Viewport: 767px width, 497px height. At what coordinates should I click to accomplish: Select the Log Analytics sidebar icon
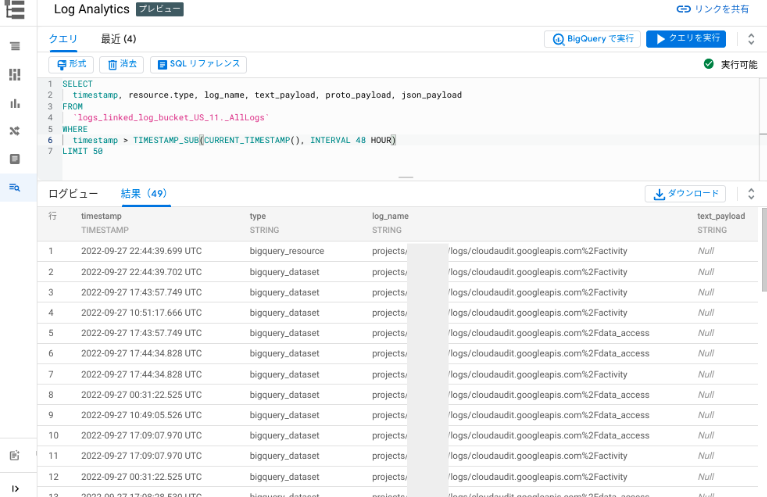[15, 187]
